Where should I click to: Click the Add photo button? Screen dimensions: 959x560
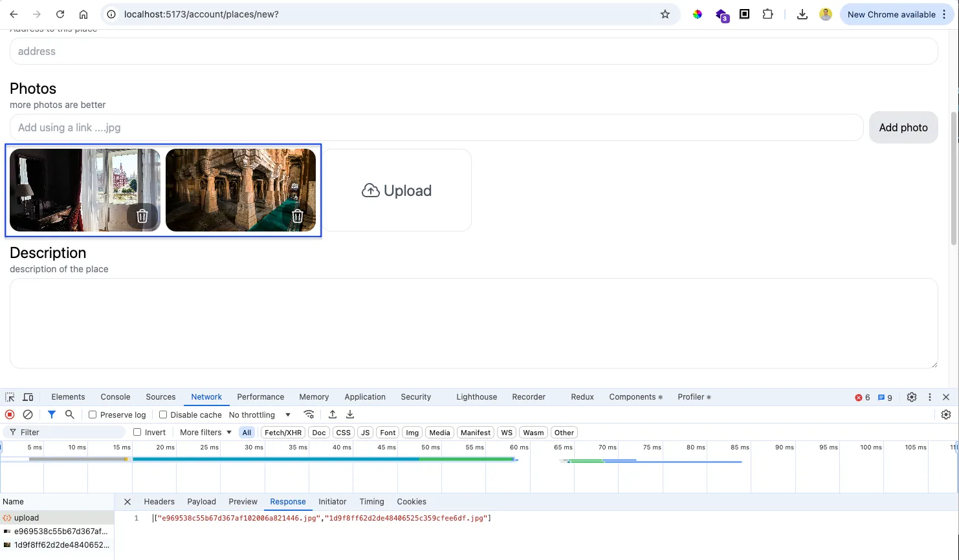[x=903, y=127]
